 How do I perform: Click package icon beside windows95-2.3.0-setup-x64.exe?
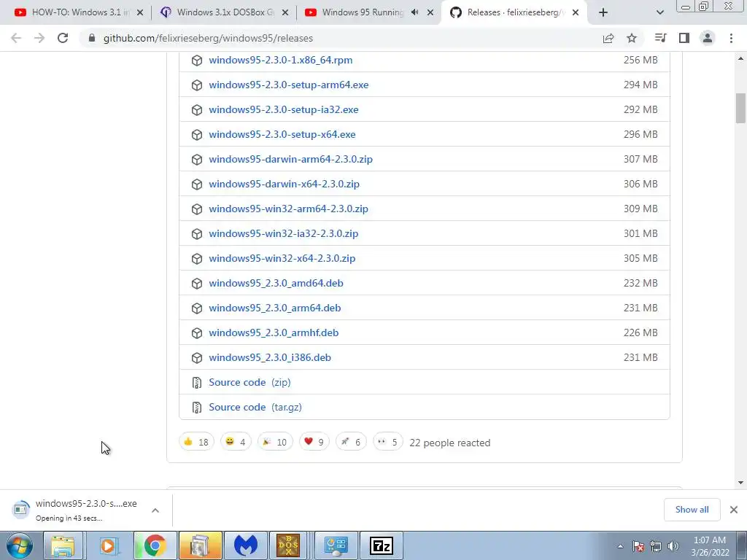[197, 135]
